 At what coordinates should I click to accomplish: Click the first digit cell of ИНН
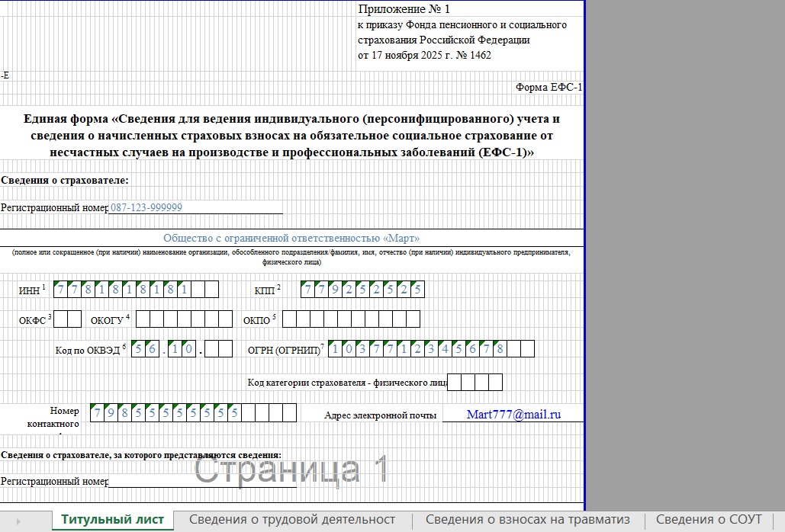[61, 290]
